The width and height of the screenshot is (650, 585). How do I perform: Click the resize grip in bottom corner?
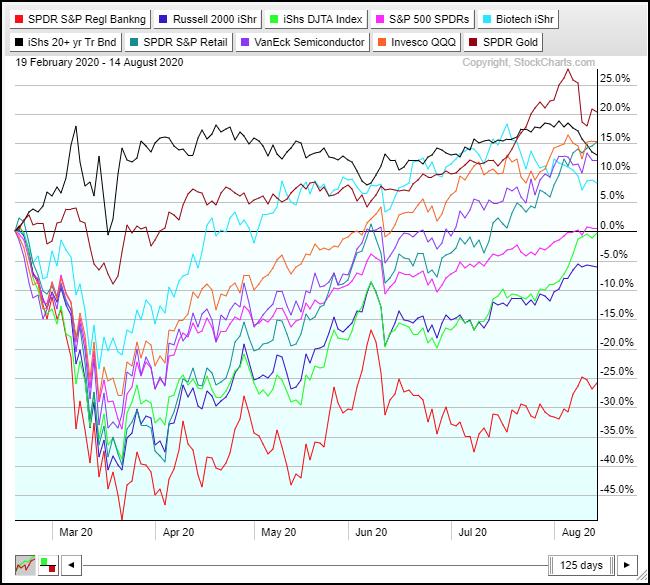pyautogui.click(x=643, y=578)
